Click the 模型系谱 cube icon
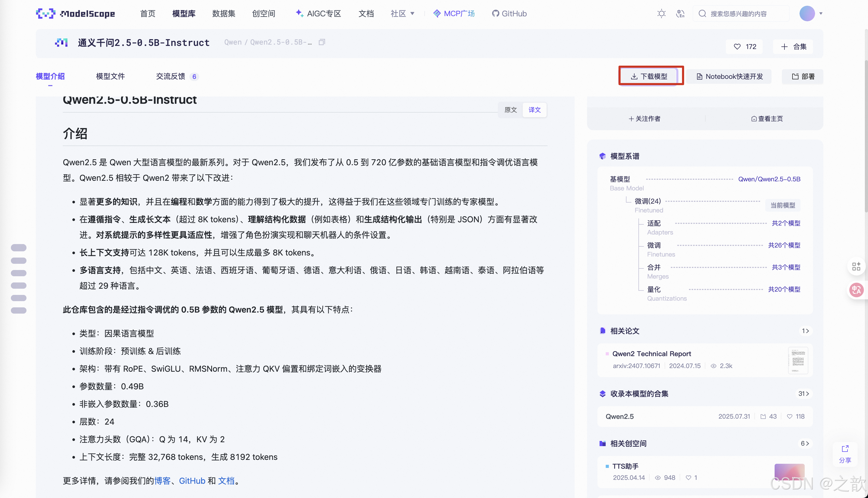The image size is (868, 498). (x=603, y=156)
